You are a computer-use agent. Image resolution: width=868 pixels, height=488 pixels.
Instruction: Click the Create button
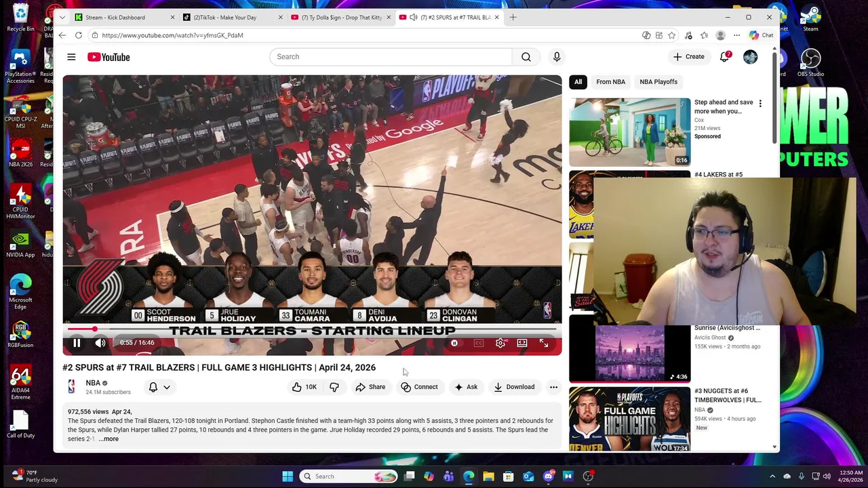point(688,57)
